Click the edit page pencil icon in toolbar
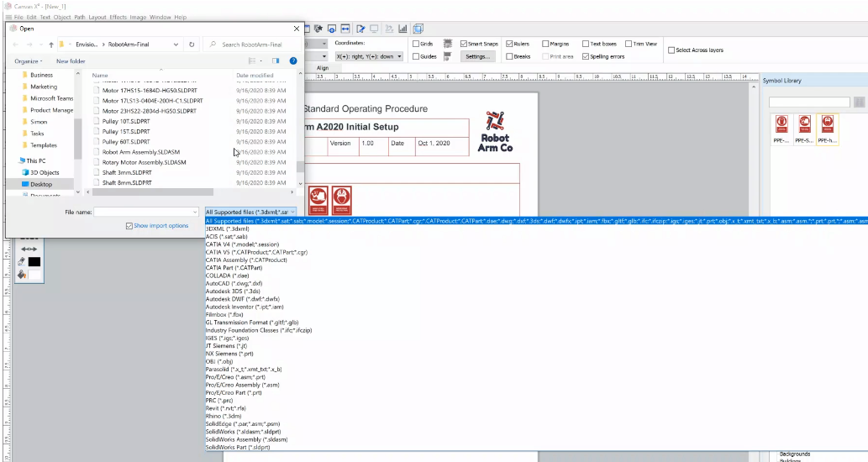Image resolution: width=868 pixels, height=462 pixels. coord(360,29)
